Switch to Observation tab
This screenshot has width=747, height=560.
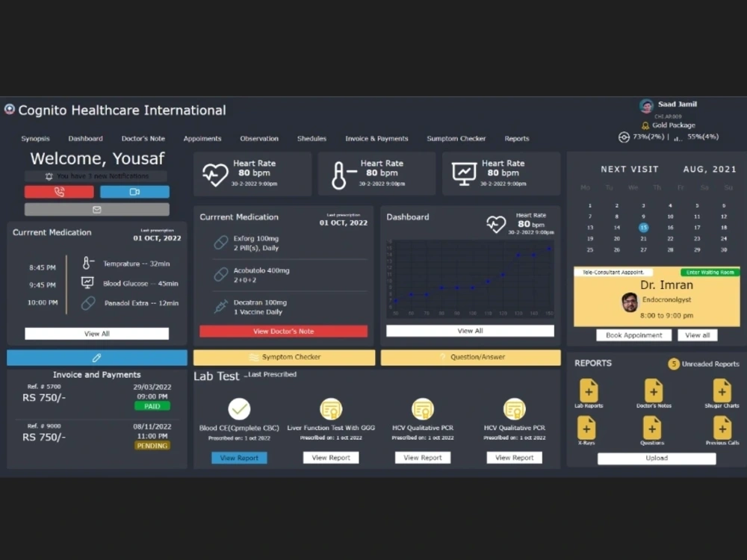[259, 139]
